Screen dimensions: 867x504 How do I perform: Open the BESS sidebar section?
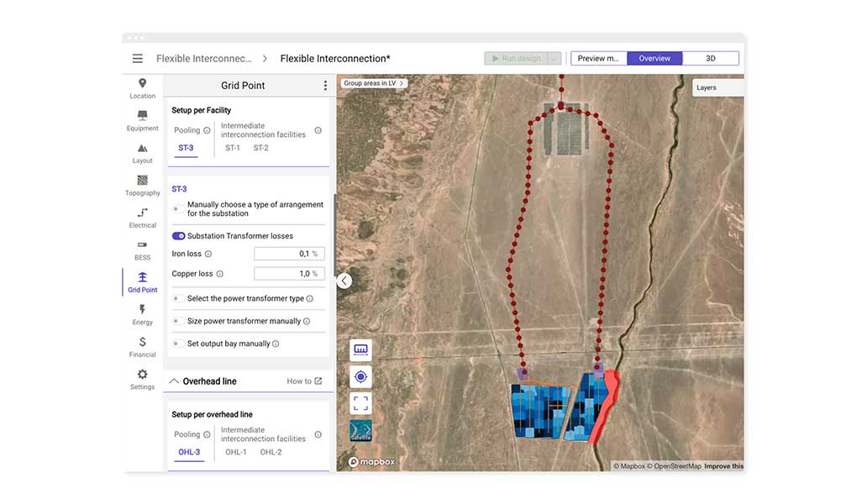[142, 249]
